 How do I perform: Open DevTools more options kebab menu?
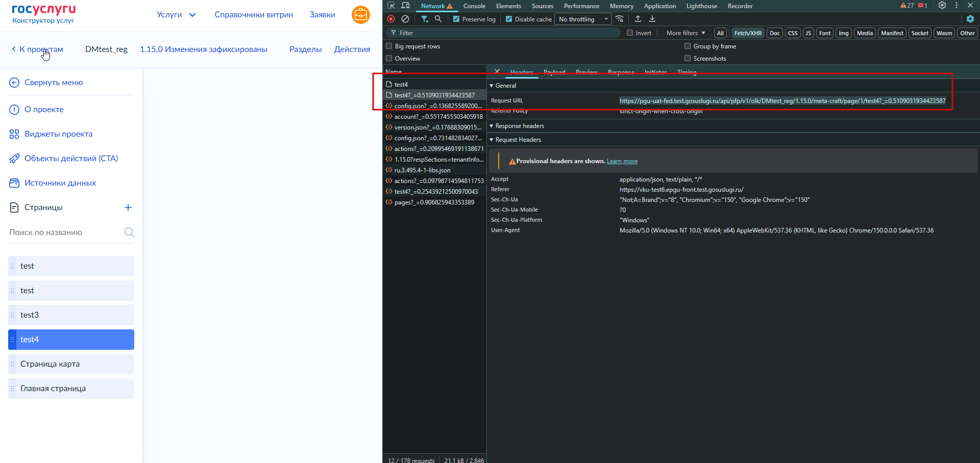point(957,5)
